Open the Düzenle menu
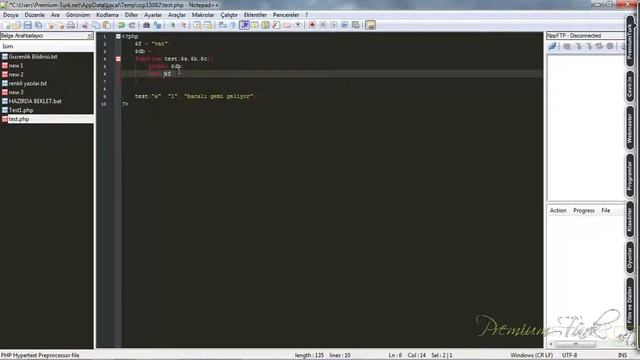The image size is (640, 360). (x=35, y=15)
